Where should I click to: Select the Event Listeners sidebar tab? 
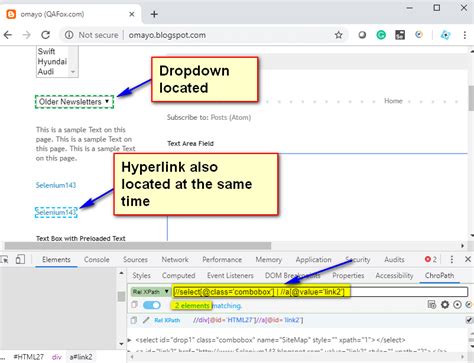point(230,275)
